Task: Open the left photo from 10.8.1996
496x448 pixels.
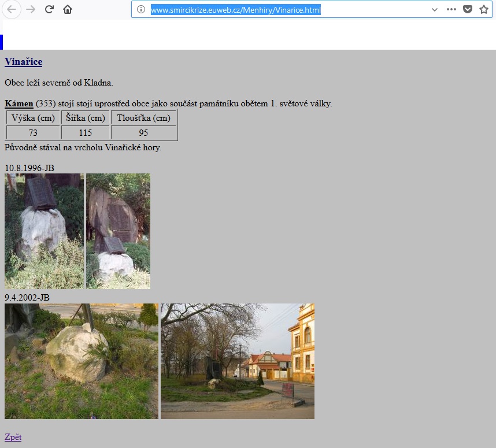Action: pyautogui.click(x=44, y=231)
